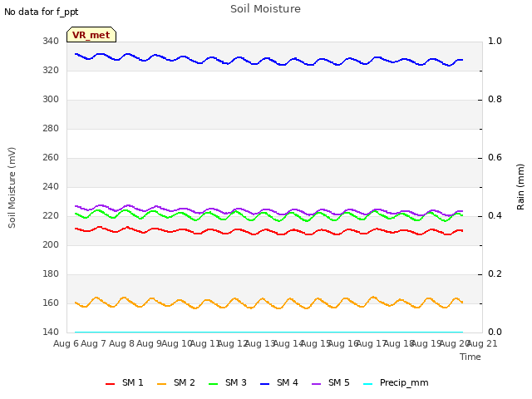532x399 pixels.
Task: Click the 160 left axis value
Action: pyautogui.click(x=51, y=303)
